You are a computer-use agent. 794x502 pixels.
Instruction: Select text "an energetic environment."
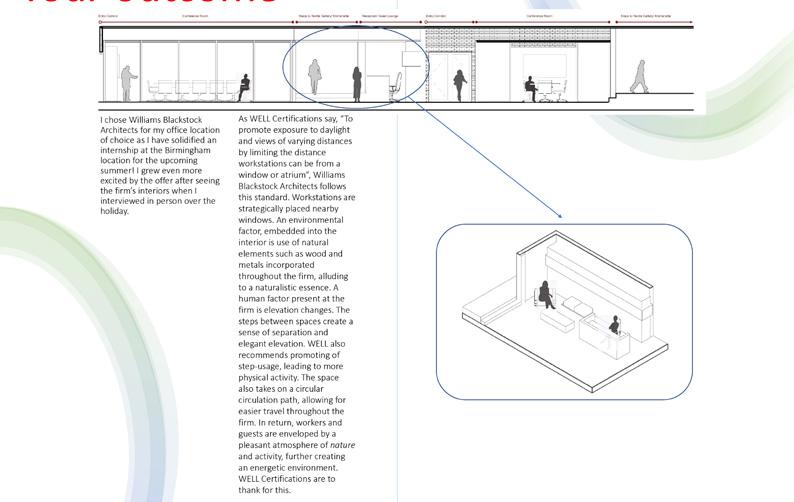point(288,468)
